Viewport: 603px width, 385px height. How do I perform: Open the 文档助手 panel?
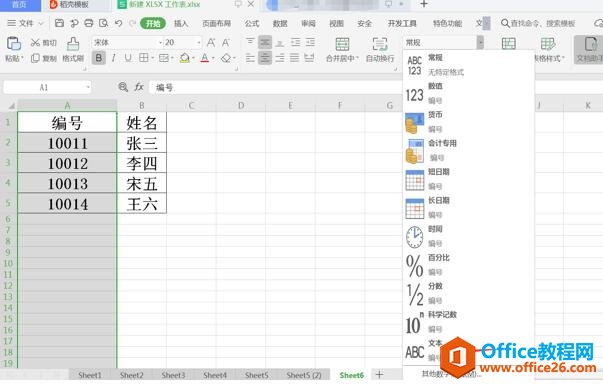pos(589,49)
